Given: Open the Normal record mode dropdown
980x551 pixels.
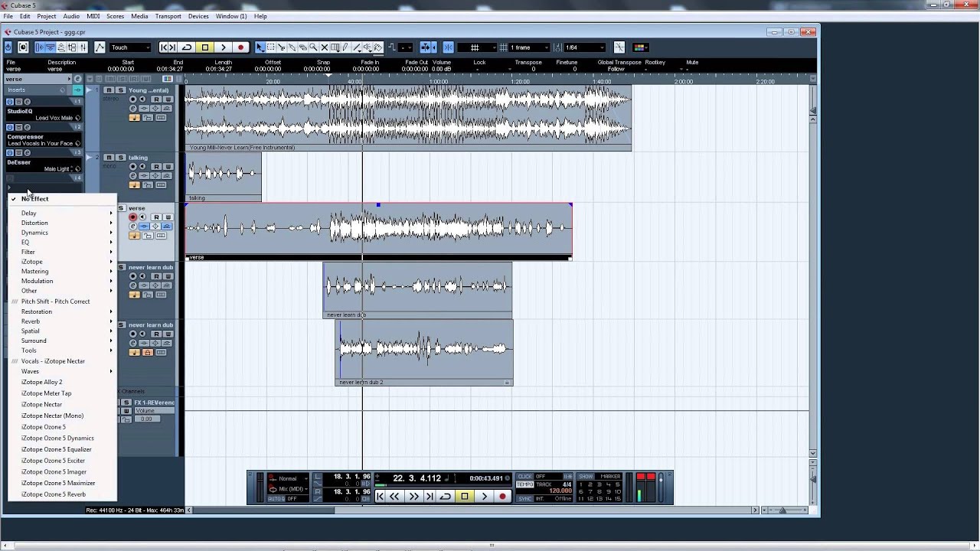Looking at the screenshot, I should point(288,478).
